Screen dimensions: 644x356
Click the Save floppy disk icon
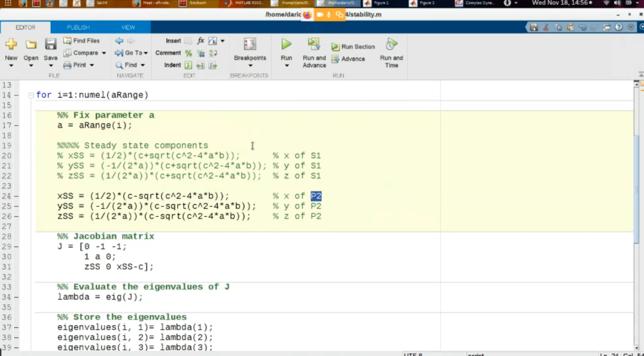point(50,44)
